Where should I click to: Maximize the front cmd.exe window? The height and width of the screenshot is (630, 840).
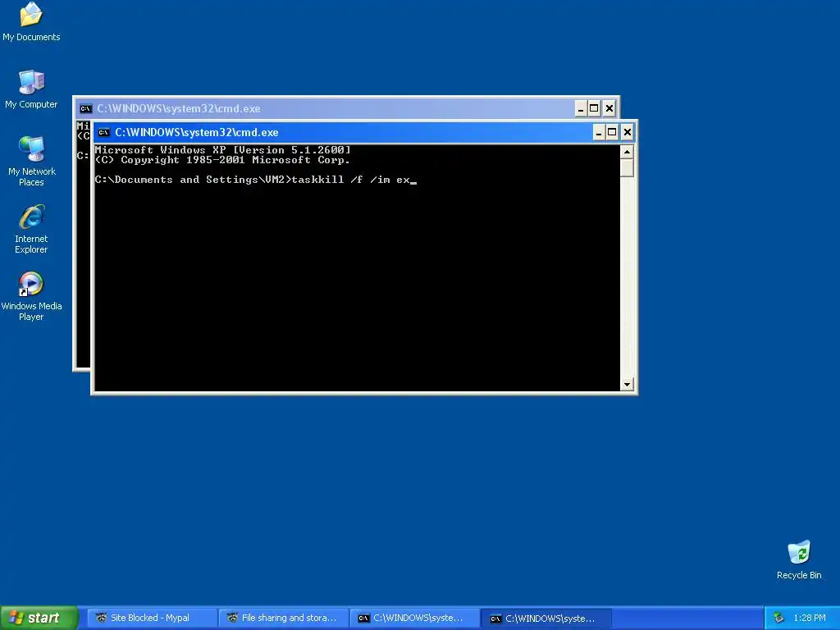pyautogui.click(x=612, y=132)
